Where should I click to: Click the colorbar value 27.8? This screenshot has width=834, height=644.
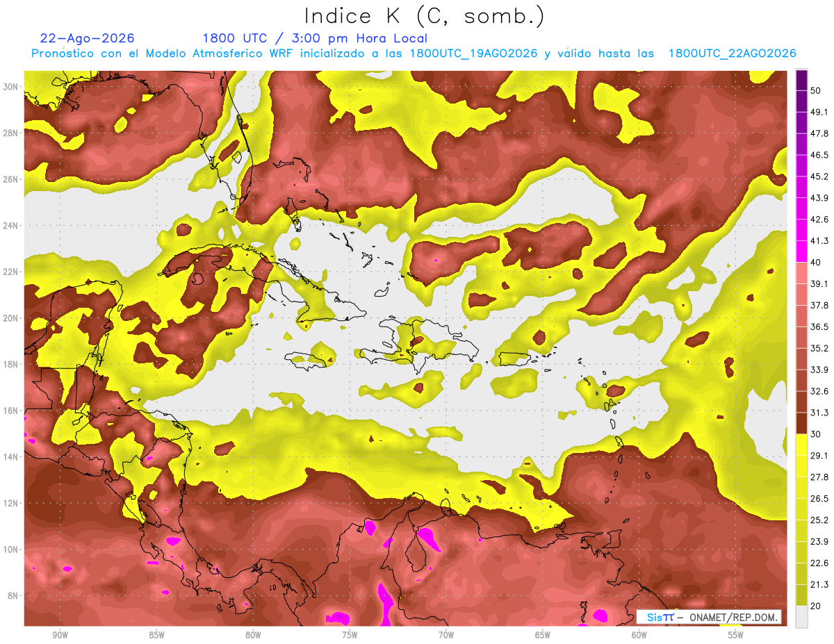click(819, 477)
